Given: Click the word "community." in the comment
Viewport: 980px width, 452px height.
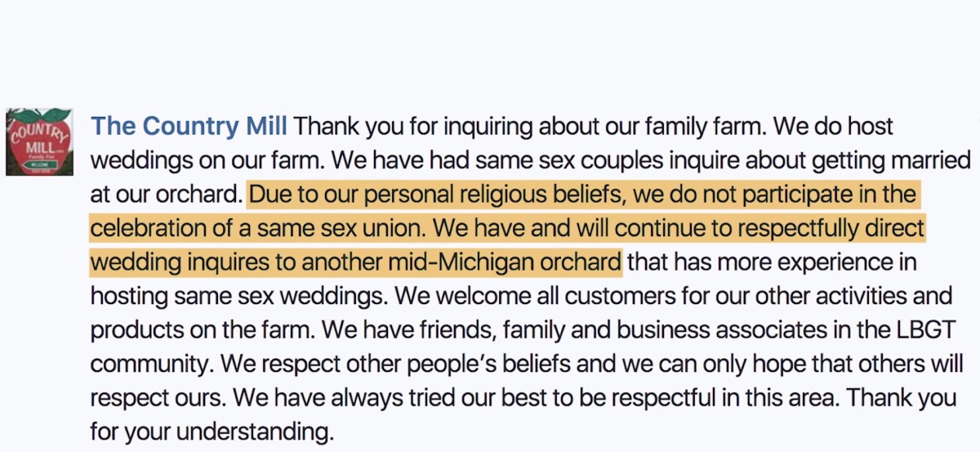Looking at the screenshot, I should pyautogui.click(x=152, y=364).
